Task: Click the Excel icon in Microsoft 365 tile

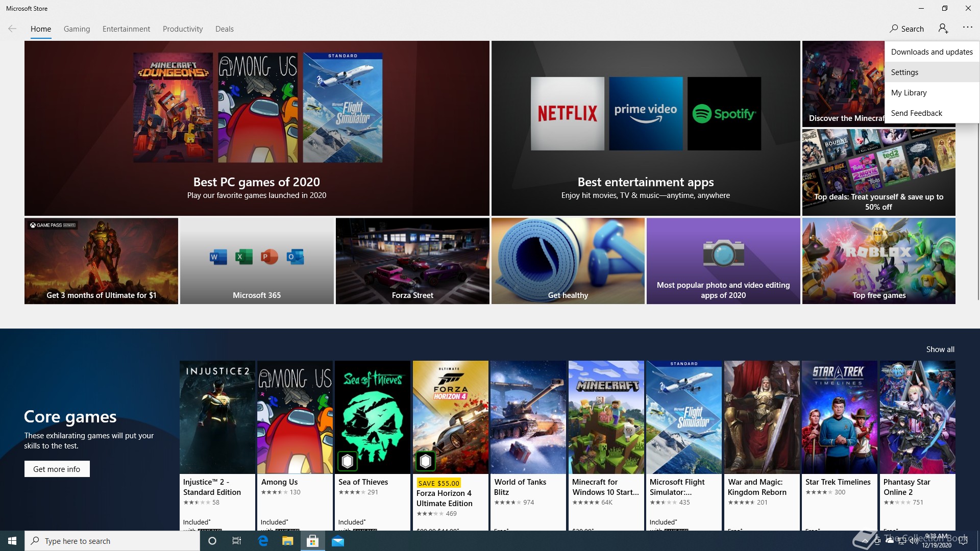Action: (x=243, y=257)
